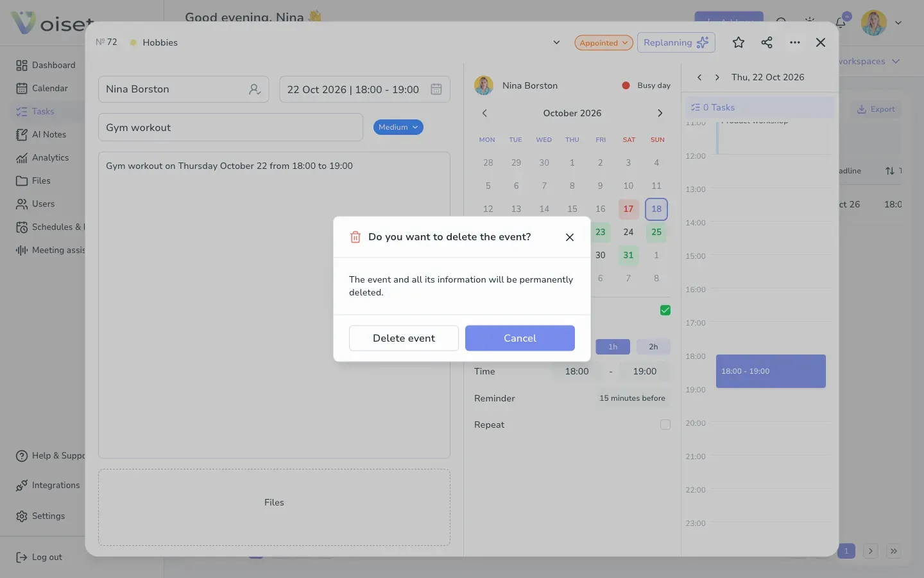Click the trash icon in delete dialog
The image size is (924, 578).
(x=355, y=237)
